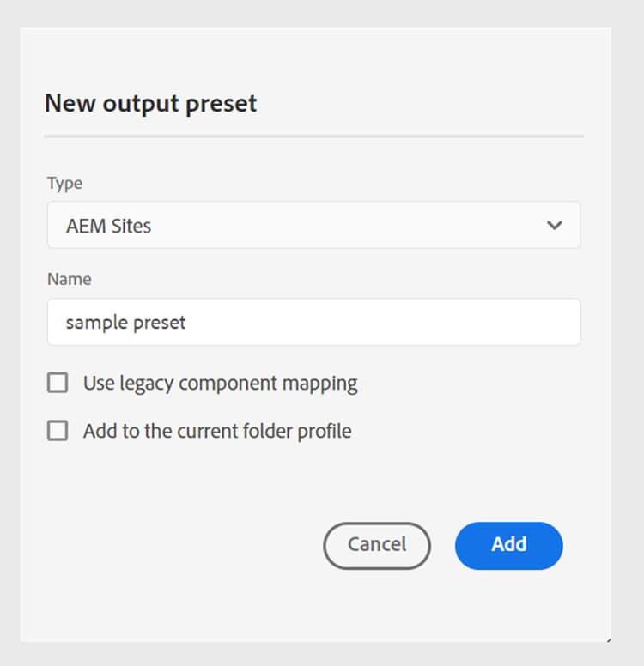Enable Use legacy component mapping checkbox
This screenshot has width=644, height=666.
coord(58,383)
